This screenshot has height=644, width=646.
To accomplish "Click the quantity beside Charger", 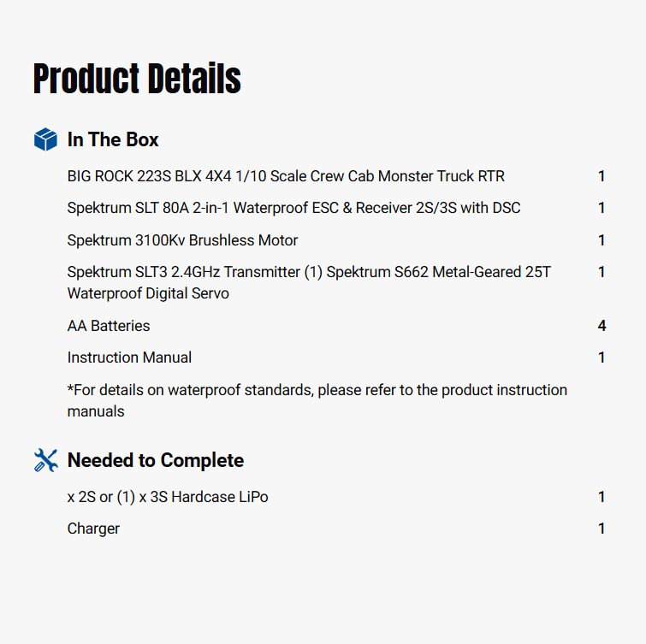I will [602, 529].
